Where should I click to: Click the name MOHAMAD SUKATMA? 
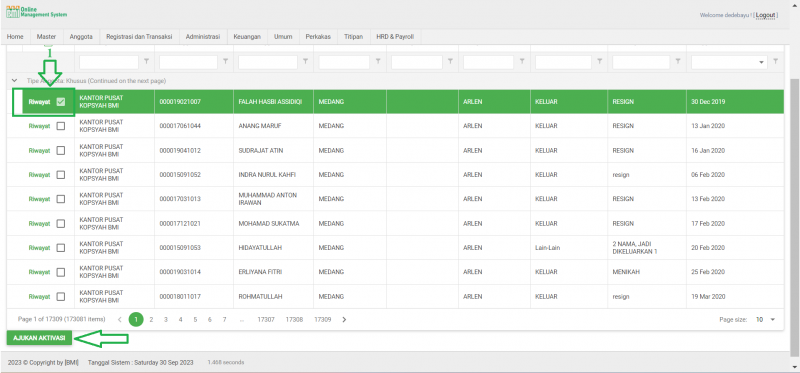pyautogui.click(x=268, y=223)
